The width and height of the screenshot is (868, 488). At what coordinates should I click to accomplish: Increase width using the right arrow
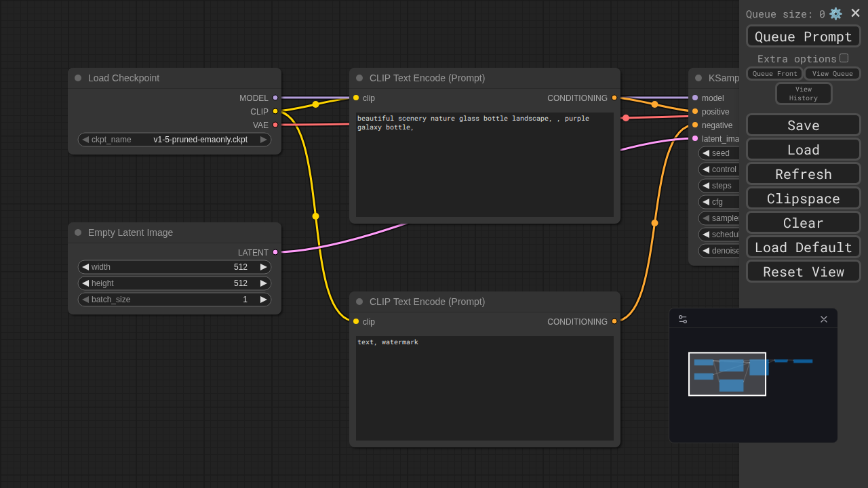pyautogui.click(x=264, y=267)
